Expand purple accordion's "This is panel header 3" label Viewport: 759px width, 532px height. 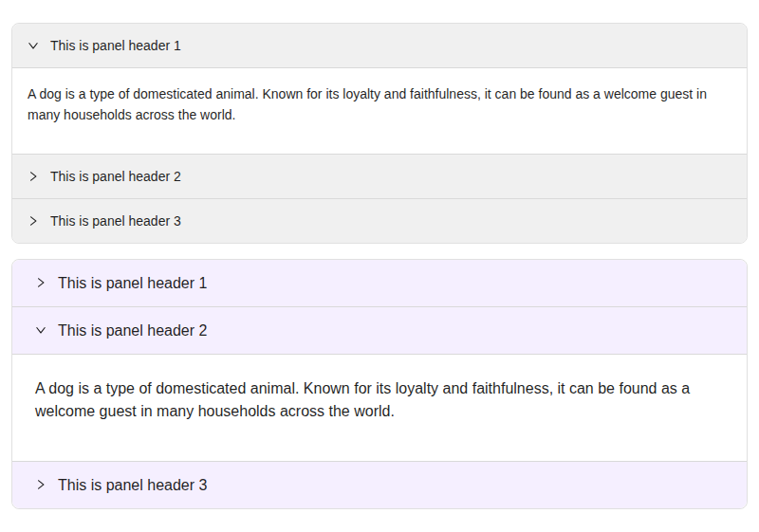point(133,486)
